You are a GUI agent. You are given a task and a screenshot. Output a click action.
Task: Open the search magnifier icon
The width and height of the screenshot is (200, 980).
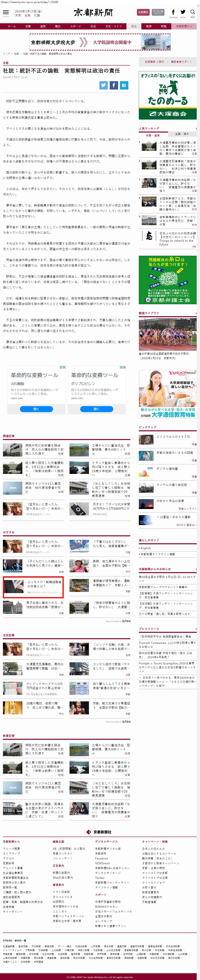click(193, 12)
